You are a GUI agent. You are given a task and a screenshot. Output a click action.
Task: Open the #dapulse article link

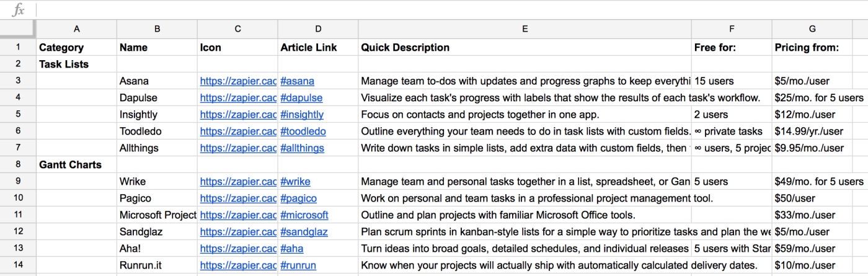click(301, 97)
